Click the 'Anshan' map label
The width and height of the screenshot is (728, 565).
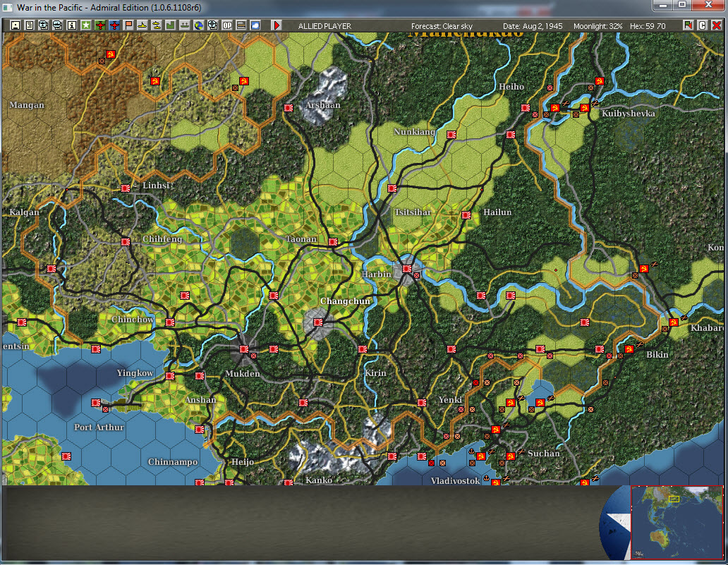(x=200, y=400)
